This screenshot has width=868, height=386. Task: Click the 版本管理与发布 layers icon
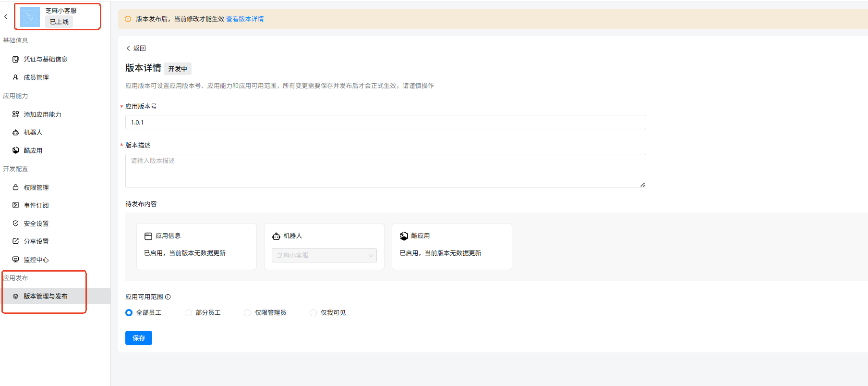pos(15,296)
